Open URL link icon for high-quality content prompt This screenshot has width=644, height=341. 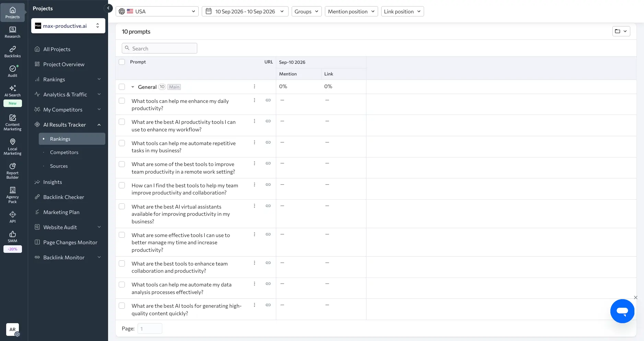[x=268, y=305]
